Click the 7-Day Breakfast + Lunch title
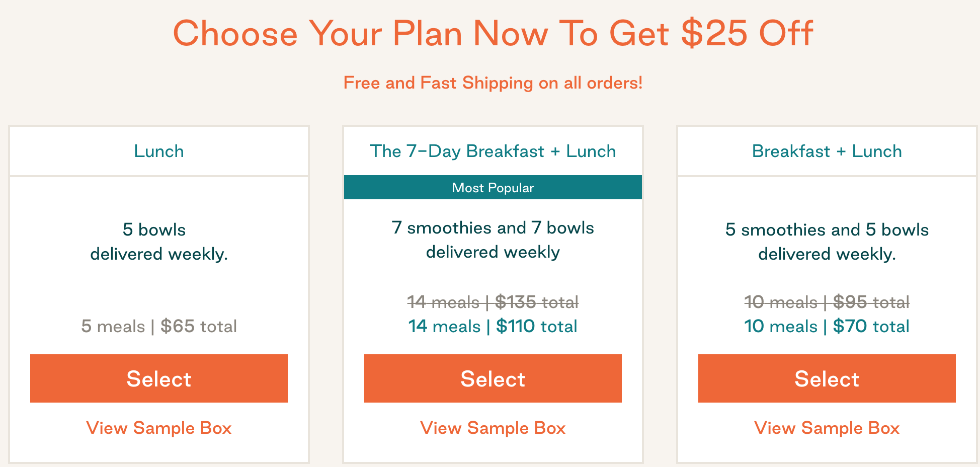Image resolution: width=980 pixels, height=467 pixels. point(493,151)
